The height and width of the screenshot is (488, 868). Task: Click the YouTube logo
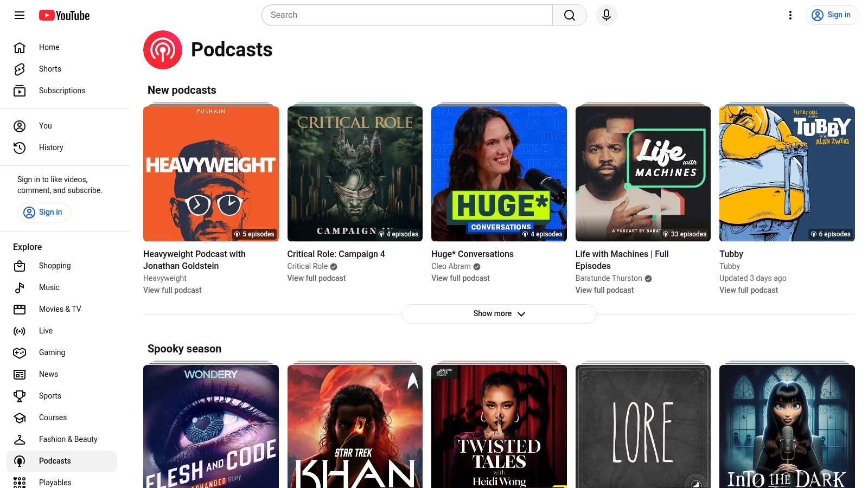point(64,15)
